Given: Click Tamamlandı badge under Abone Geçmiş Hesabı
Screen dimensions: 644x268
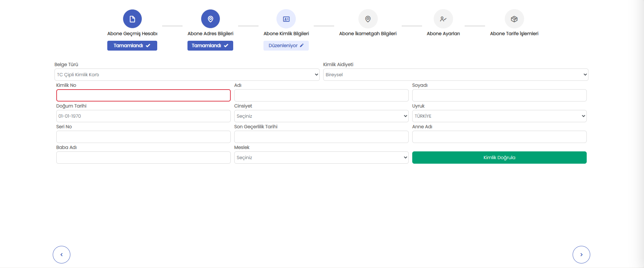Looking at the screenshot, I should pyautogui.click(x=132, y=46).
